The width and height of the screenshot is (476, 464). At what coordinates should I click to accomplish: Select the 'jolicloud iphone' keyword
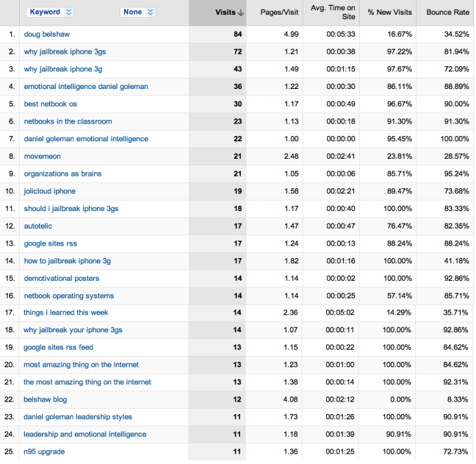49,191
